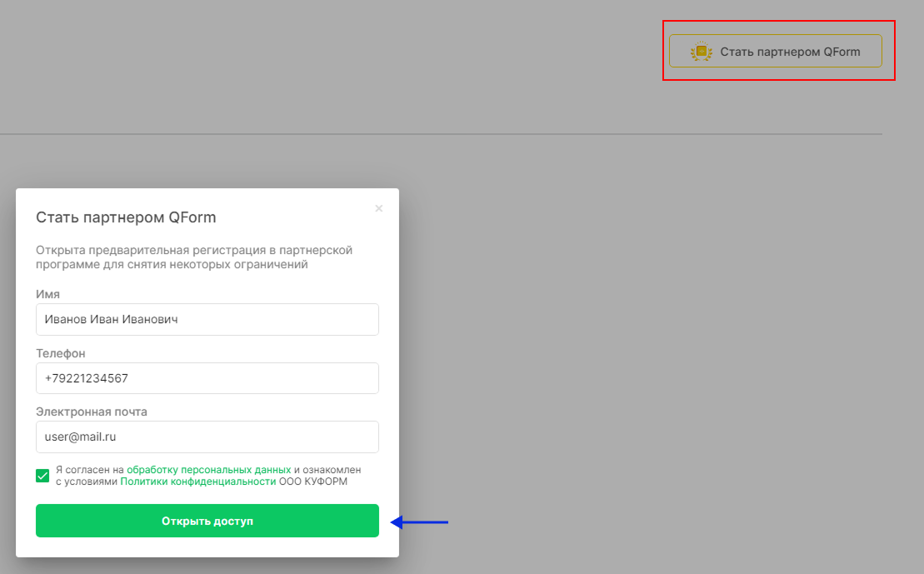The width and height of the screenshot is (924, 574).
Task: Submit with the 'Открыть доступ' button
Action: point(207,521)
